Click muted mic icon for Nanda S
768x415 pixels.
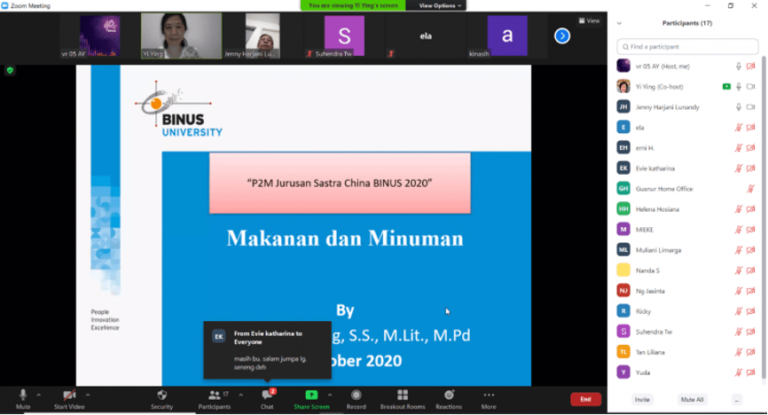739,270
